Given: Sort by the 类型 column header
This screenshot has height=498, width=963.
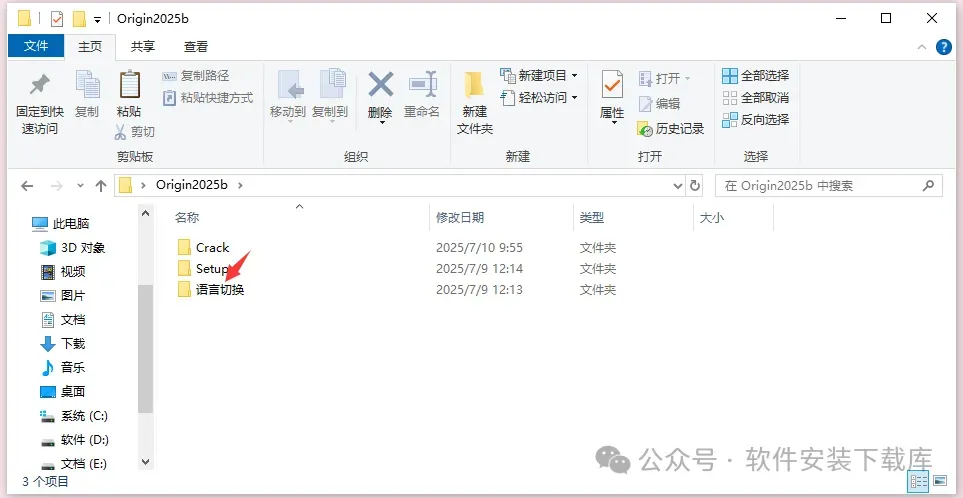Looking at the screenshot, I should coord(592,217).
